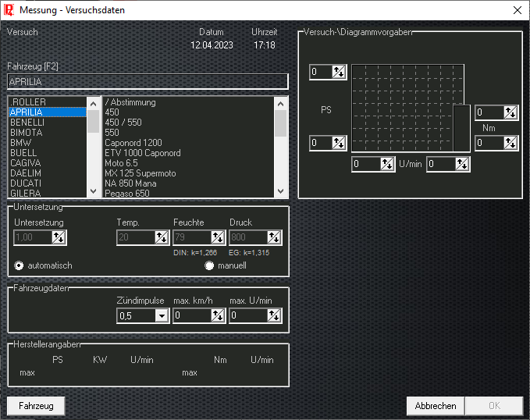Close the Messung - Versuchsdaten window
This screenshot has width=530, height=420.
(x=517, y=10)
